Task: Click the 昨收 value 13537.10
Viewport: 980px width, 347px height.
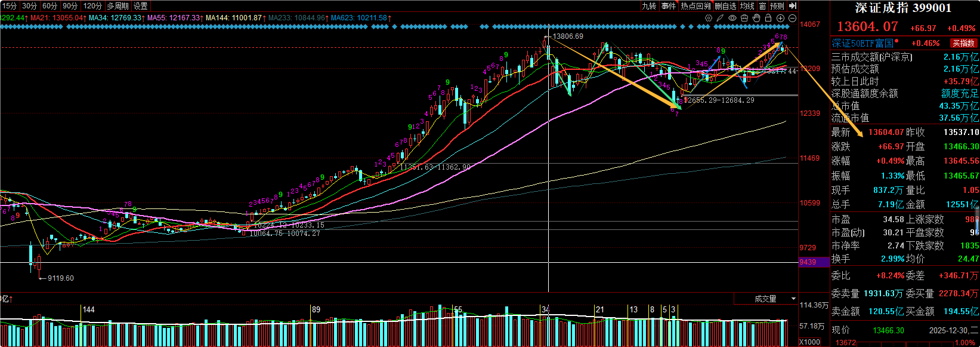Action: 962,132
